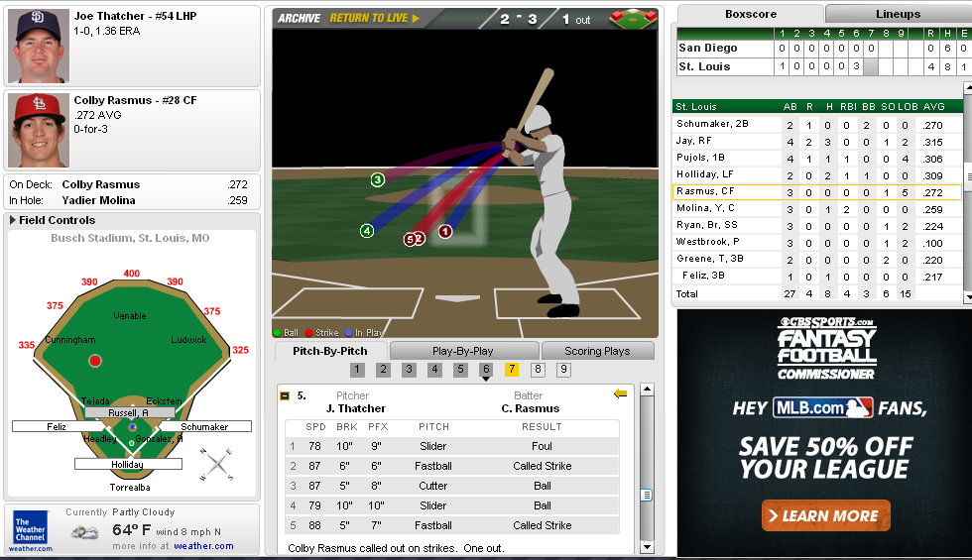Click the base-runner diamond icon
This screenshot has width=972, height=560.
633,18
